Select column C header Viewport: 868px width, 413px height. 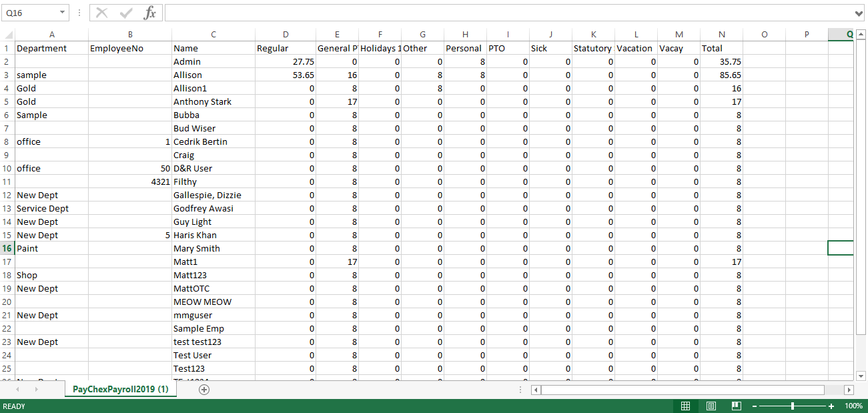click(213, 35)
